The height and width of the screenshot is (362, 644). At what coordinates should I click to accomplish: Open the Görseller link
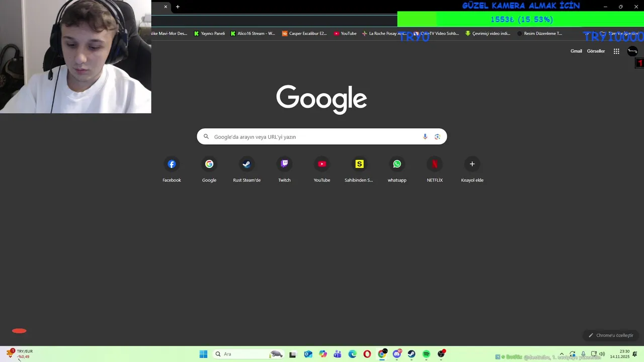(x=596, y=51)
